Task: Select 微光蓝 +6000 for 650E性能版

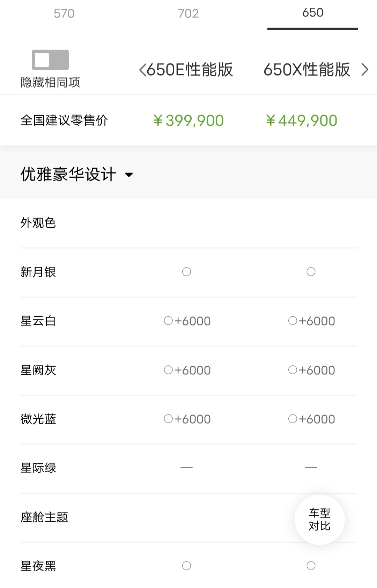Action: [x=169, y=419]
